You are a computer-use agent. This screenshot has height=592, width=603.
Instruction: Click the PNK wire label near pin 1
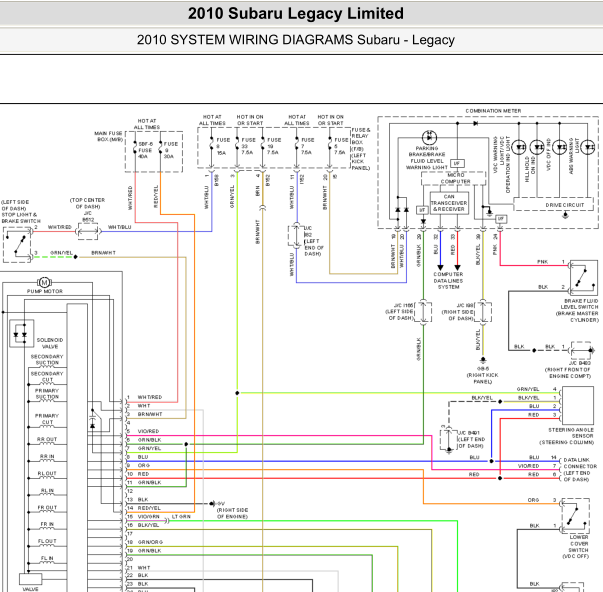[x=543, y=262]
